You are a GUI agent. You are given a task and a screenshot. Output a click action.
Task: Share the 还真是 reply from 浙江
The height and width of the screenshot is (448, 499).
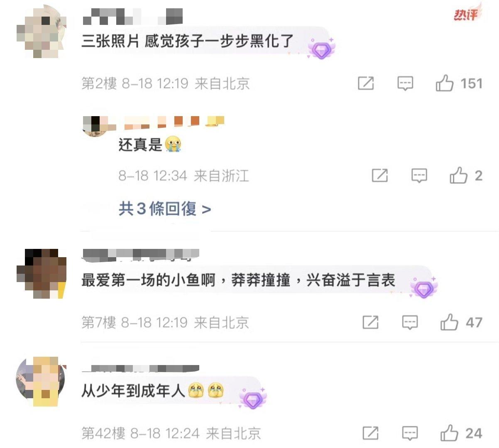[380, 175]
